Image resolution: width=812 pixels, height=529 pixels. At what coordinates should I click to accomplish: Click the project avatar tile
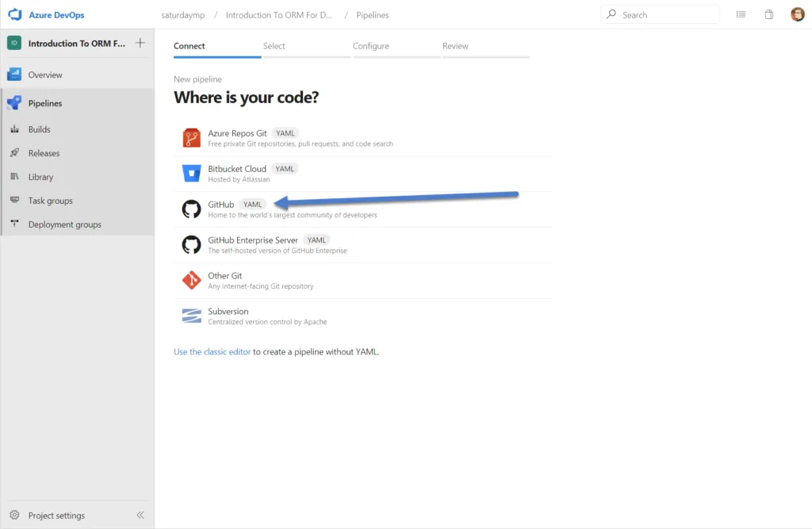(x=14, y=43)
